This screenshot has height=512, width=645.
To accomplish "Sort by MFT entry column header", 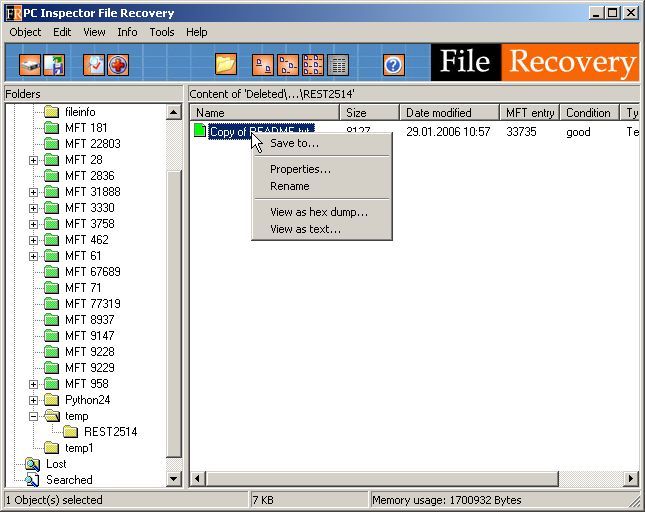I will [529, 112].
